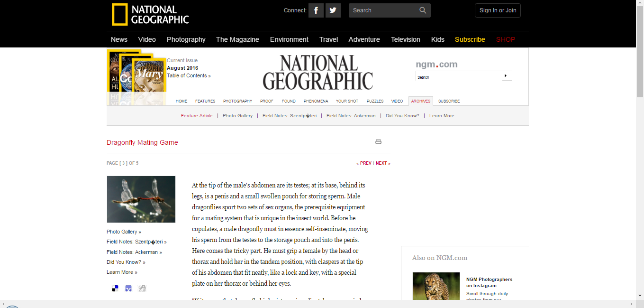Share via Digg icon
The image size is (644, 308).
click(142, 288)
